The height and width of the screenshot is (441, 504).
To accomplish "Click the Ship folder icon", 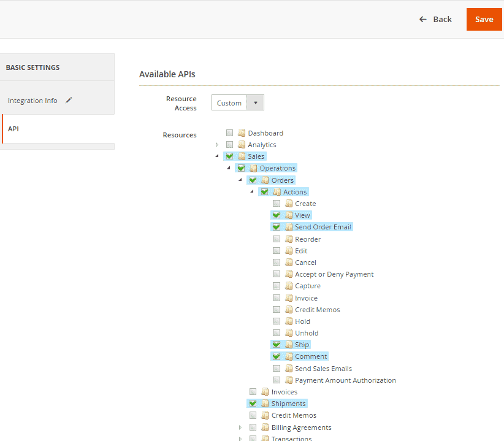I will [289, 345].
